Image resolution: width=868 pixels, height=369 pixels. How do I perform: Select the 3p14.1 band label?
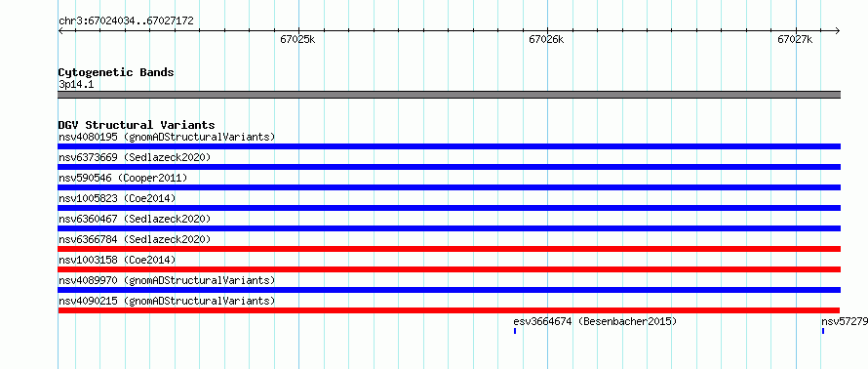tap(76, 85)
